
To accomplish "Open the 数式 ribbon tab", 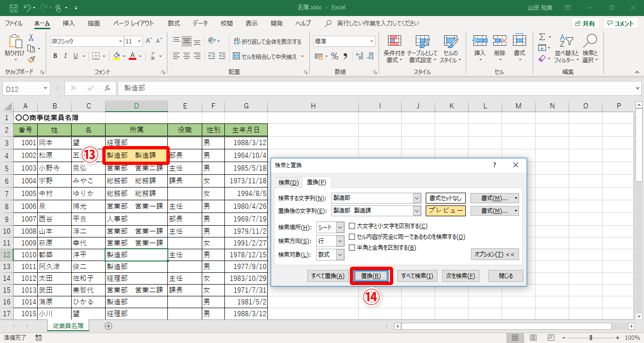I will pos(173,23).
